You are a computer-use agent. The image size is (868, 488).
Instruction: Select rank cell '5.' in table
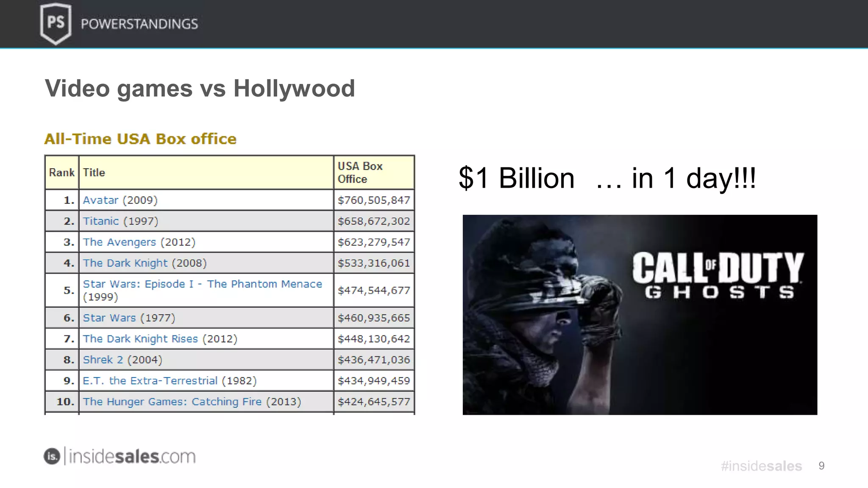(x=61, y=290)
